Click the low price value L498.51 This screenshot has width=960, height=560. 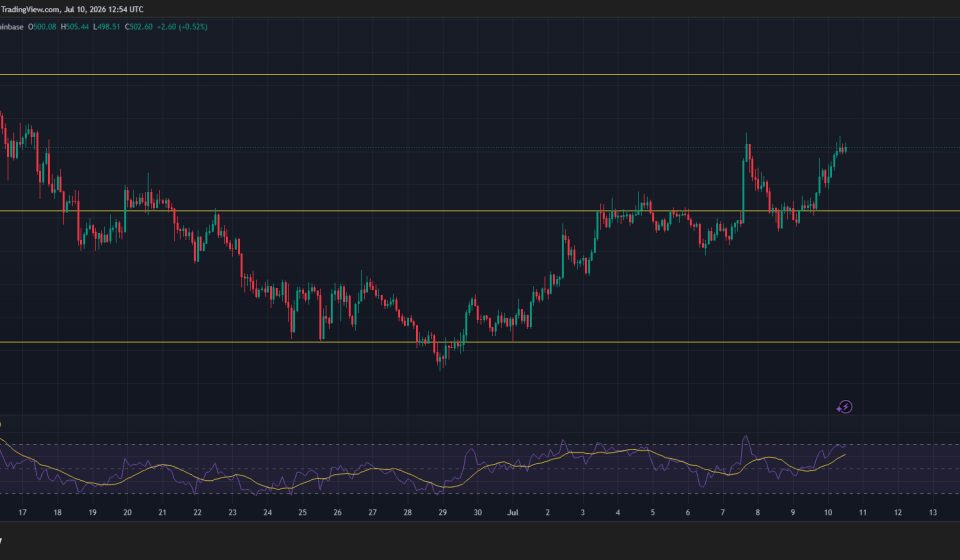107,27
